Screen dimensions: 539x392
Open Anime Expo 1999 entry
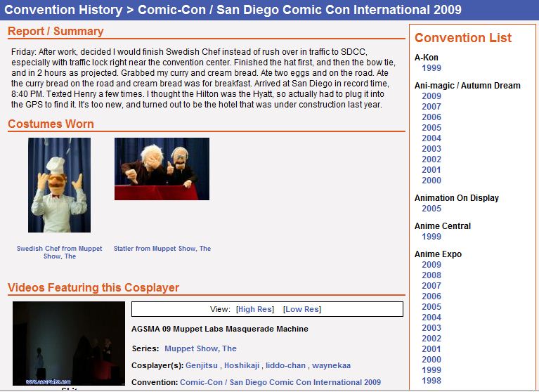(431, 370)
